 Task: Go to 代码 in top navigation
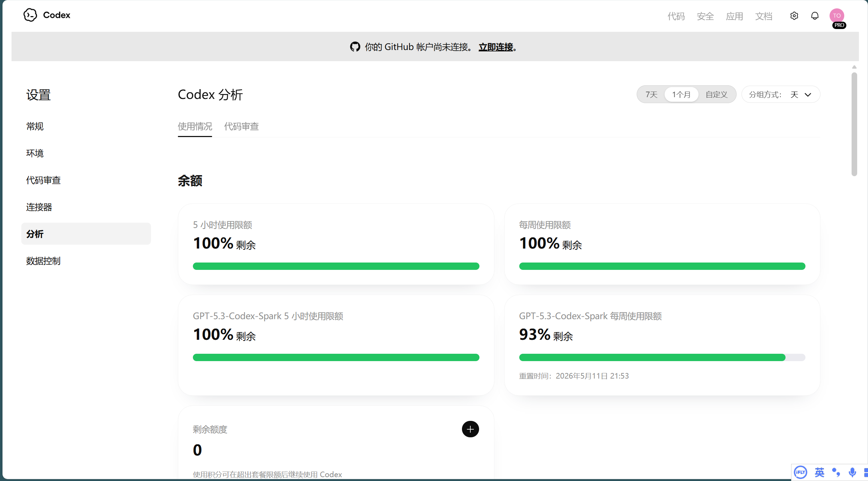coord(676,16)
